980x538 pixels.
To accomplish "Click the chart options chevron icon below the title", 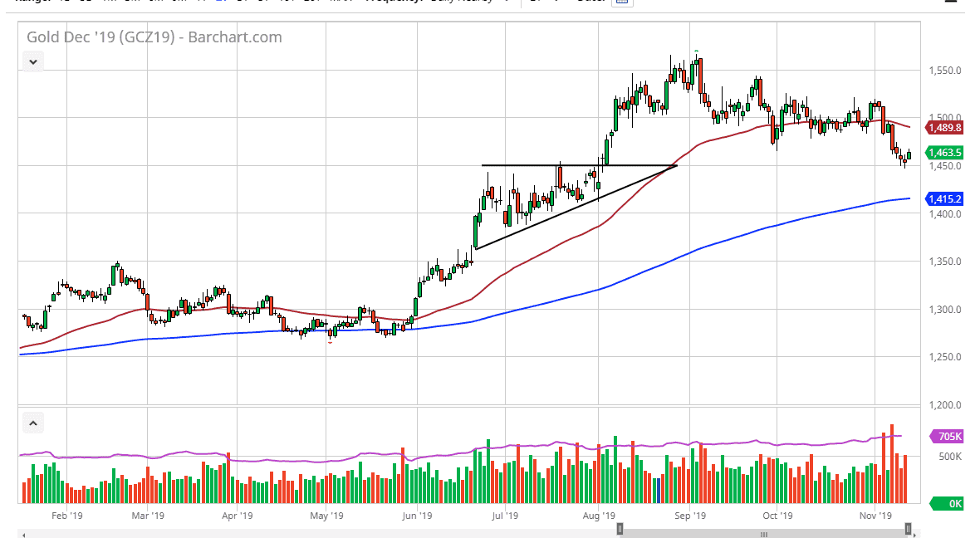I will tap(32, 61).
